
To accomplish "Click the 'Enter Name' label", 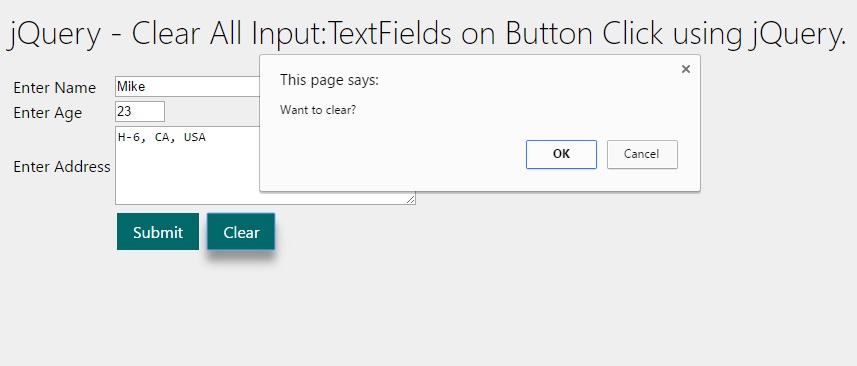I will point(55,88).
